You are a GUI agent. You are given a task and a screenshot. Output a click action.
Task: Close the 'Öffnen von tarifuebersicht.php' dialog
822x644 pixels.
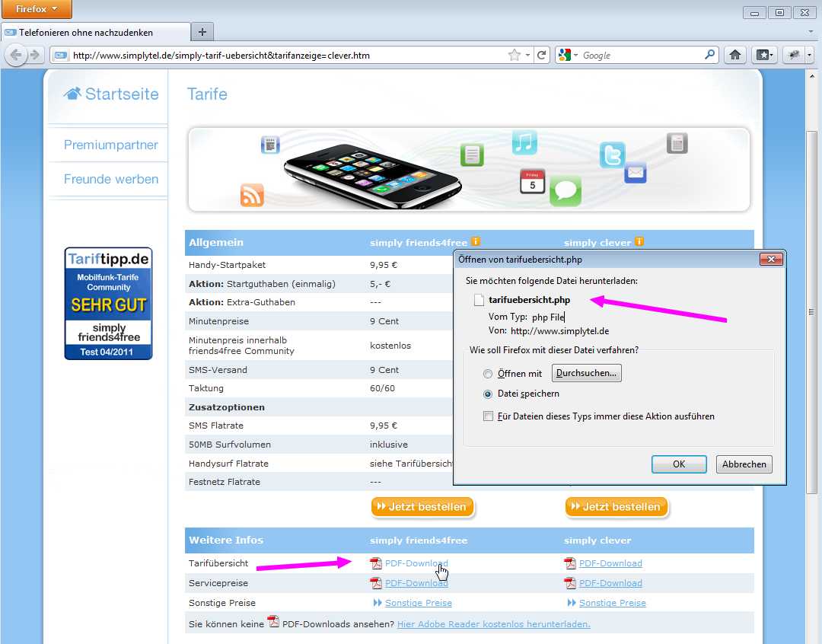tap(771, 259)
